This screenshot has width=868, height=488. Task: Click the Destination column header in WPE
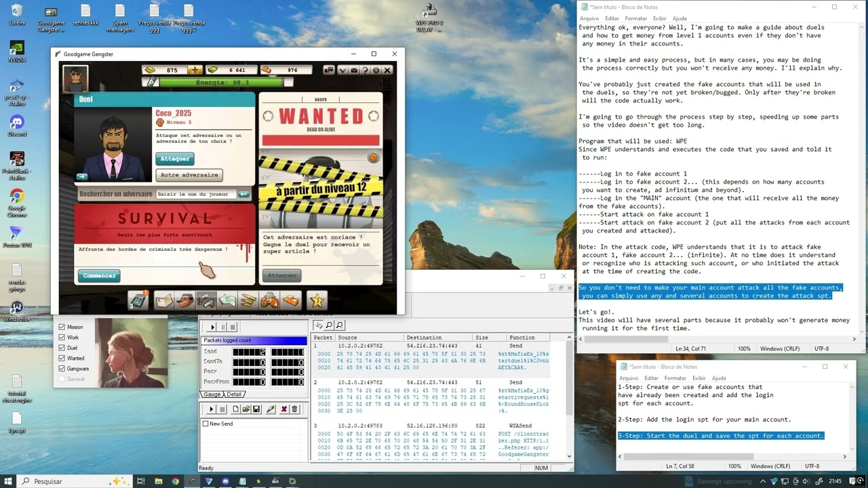click(439, 338)
